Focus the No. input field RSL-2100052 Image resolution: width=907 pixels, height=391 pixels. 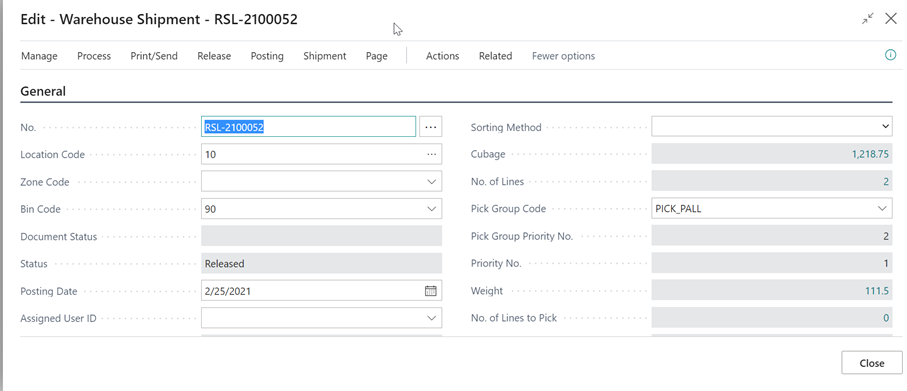tap(308, 127)
